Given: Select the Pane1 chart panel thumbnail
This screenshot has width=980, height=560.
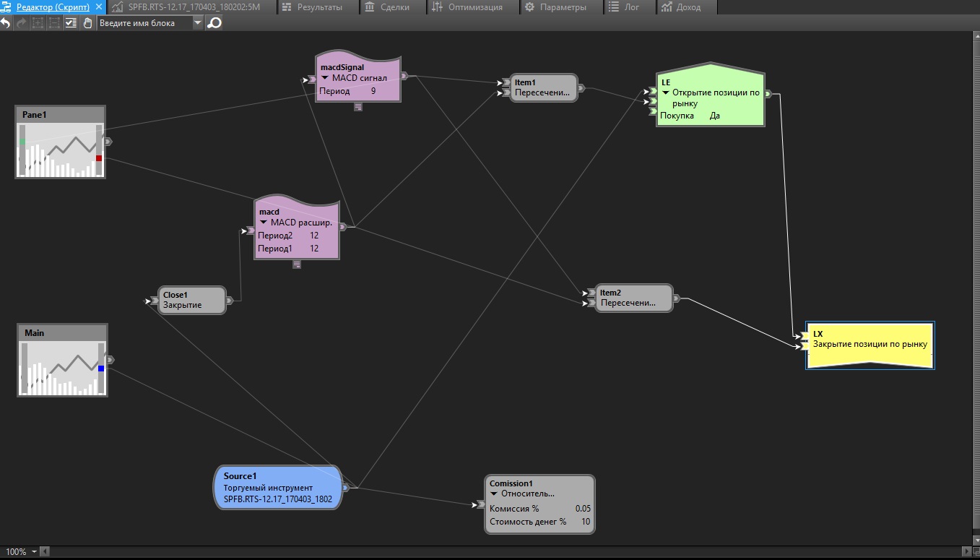Looking at the screenshot, I should tap(61, 142).
